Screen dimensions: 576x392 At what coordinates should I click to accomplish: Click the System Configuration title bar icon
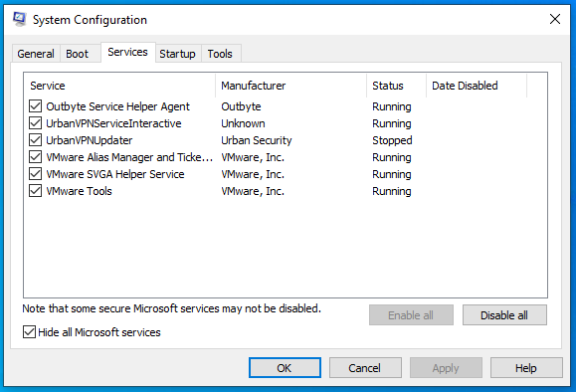pyautogui.click(x=19, y=19)
